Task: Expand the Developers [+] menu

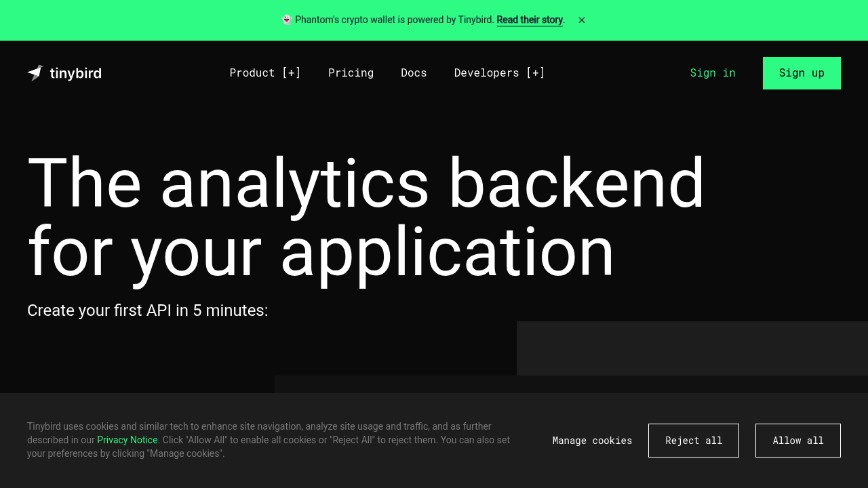Action: click(x=499, y=73)
